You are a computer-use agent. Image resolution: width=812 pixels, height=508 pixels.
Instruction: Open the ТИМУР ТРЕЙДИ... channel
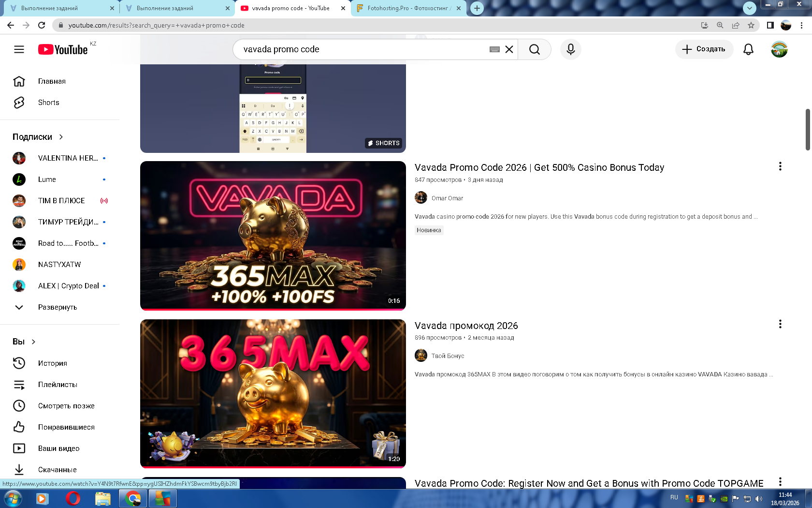click(x=59, y=222)
